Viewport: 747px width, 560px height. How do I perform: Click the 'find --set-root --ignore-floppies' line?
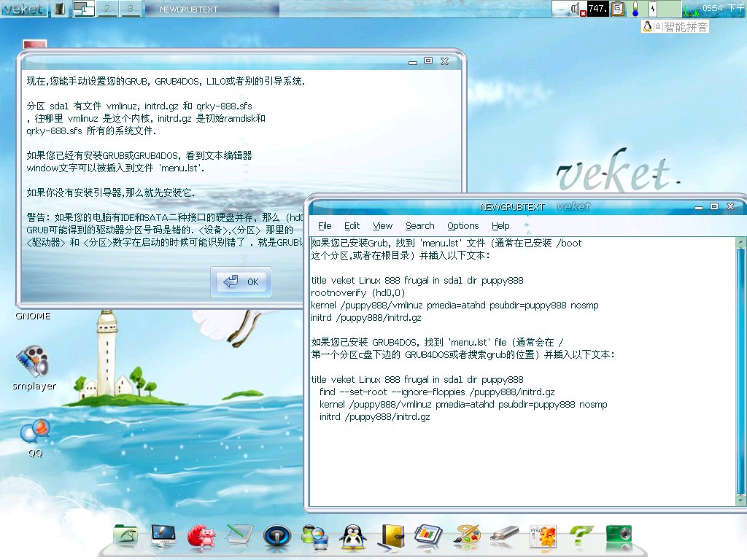437,392
